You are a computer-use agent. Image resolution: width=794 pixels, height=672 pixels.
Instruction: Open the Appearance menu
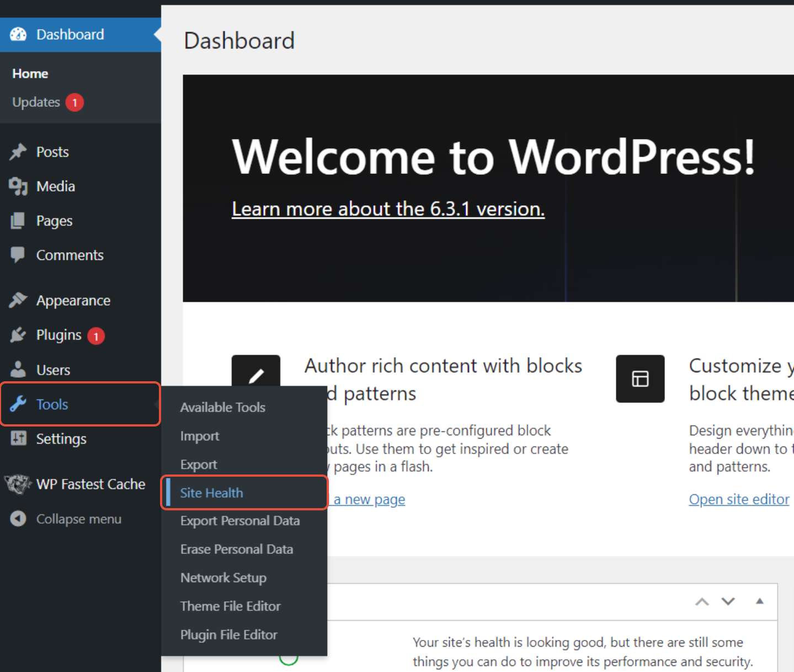pos(73,301)
